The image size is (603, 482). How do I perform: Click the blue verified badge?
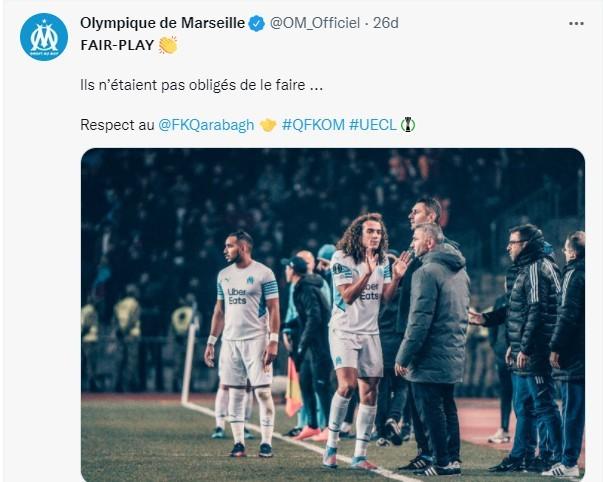click(256, 24)
